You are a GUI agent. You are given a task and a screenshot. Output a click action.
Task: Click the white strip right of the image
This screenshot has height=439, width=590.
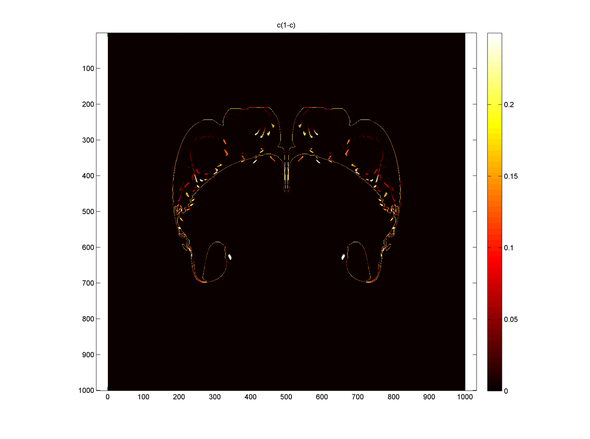tap(470, 211)
